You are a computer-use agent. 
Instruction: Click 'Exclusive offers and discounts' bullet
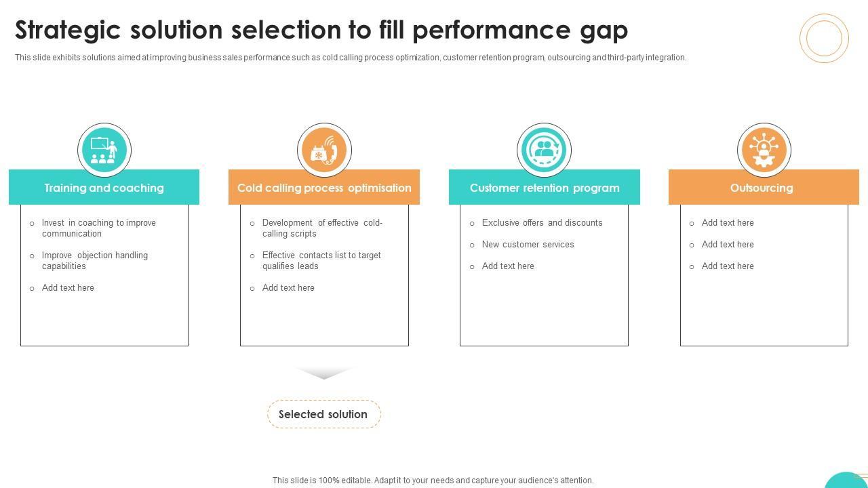(x=542, y=222)
